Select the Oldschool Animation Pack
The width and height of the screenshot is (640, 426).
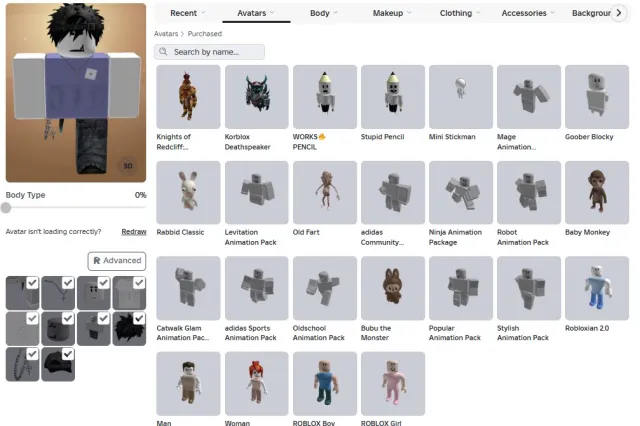coord(324,288)
